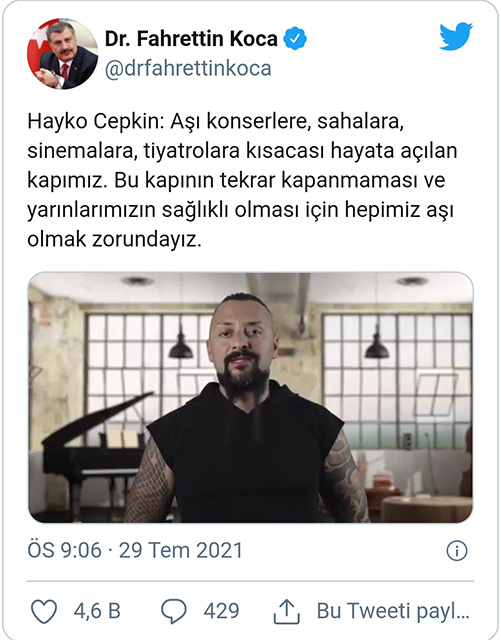Click the bearded man in the video preview
This screenshot has height=640, width=501.
(247, 408)
